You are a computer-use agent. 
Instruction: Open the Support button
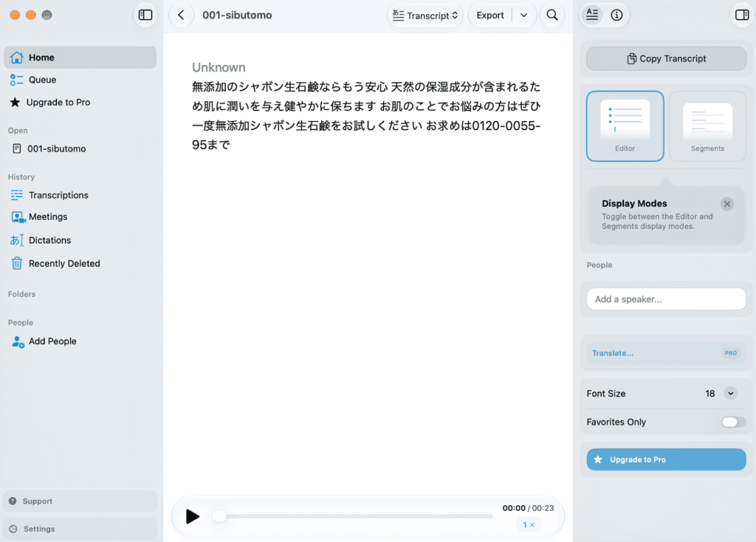(80, 501)
